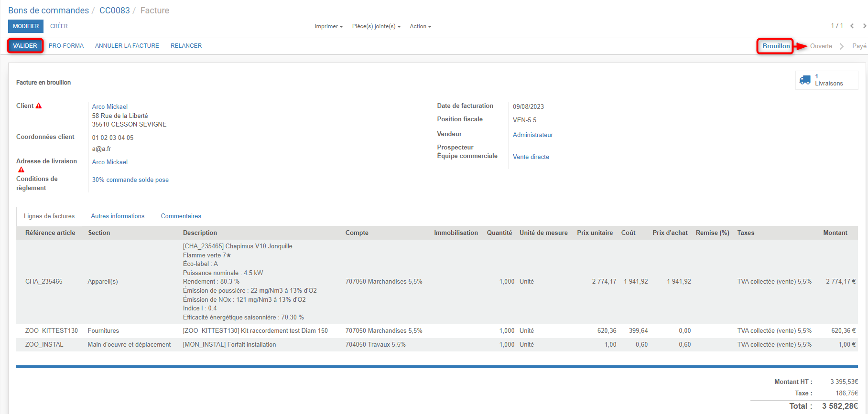Call the phone number 01 02 03 04 05
The height and width of the screenshot is (414, 868).
[113, 138]
